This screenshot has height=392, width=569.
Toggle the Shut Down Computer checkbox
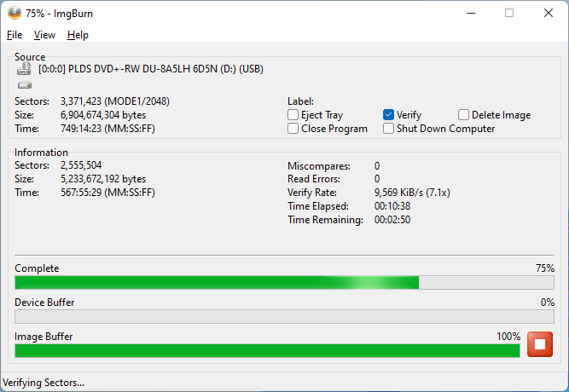click(389, 129)
